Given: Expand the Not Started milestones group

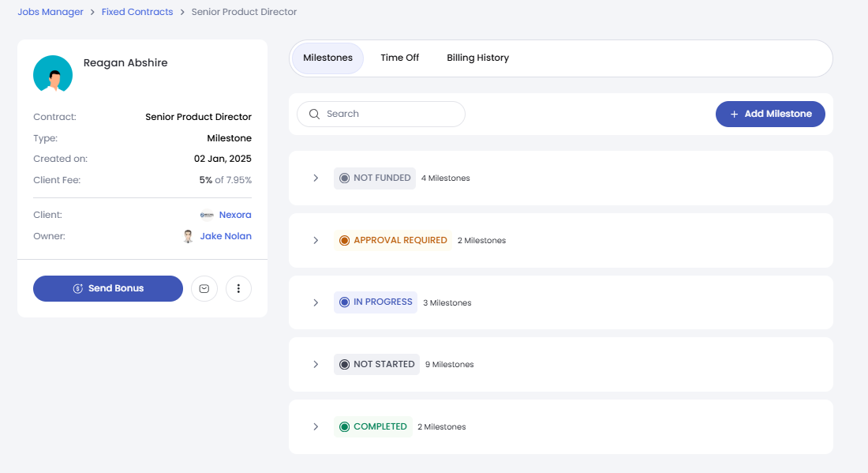Looking at the screenshot, I should (x=316, y=364).
